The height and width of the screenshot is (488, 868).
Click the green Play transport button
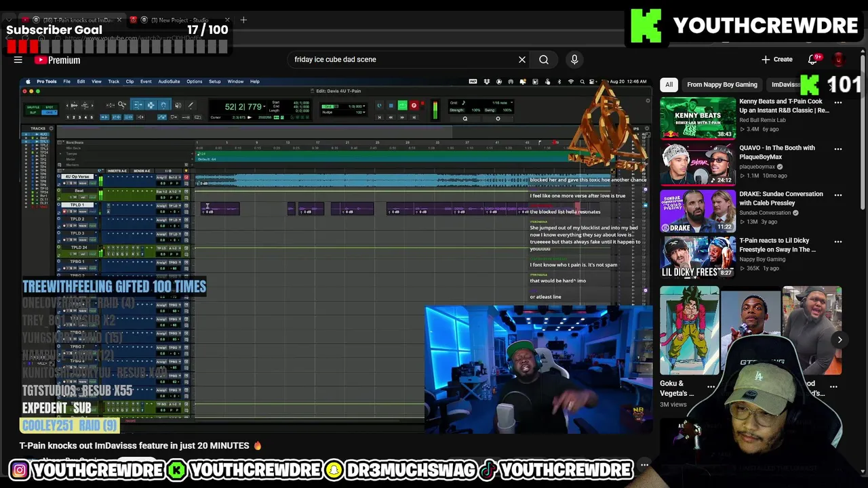coord(403,105)
